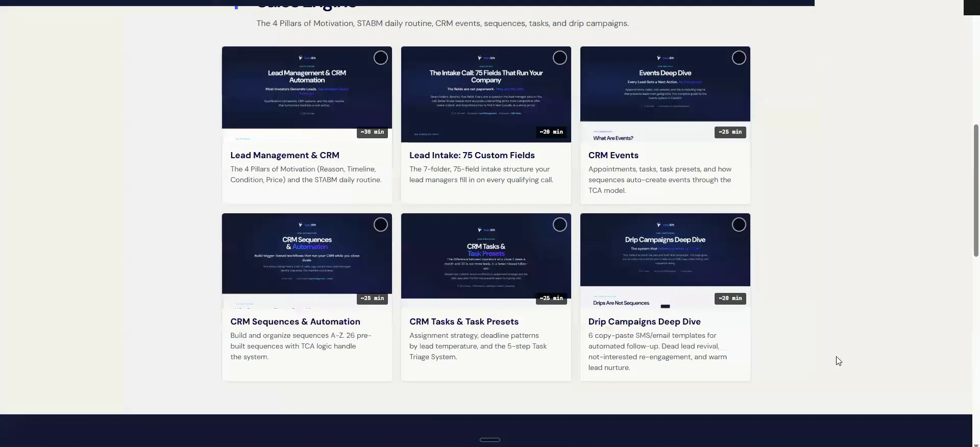Click the Appointments, tasks, task presets description

point(660,180)
